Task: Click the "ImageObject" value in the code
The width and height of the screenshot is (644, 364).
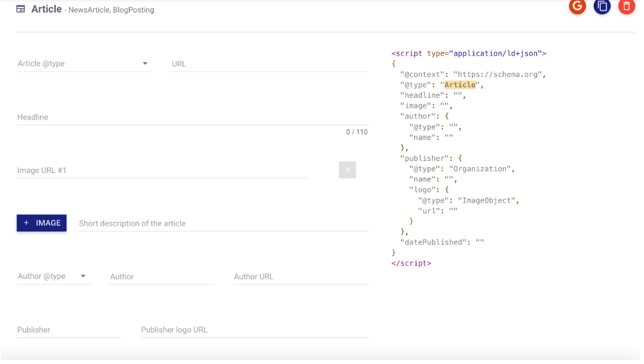Action: 486,200
